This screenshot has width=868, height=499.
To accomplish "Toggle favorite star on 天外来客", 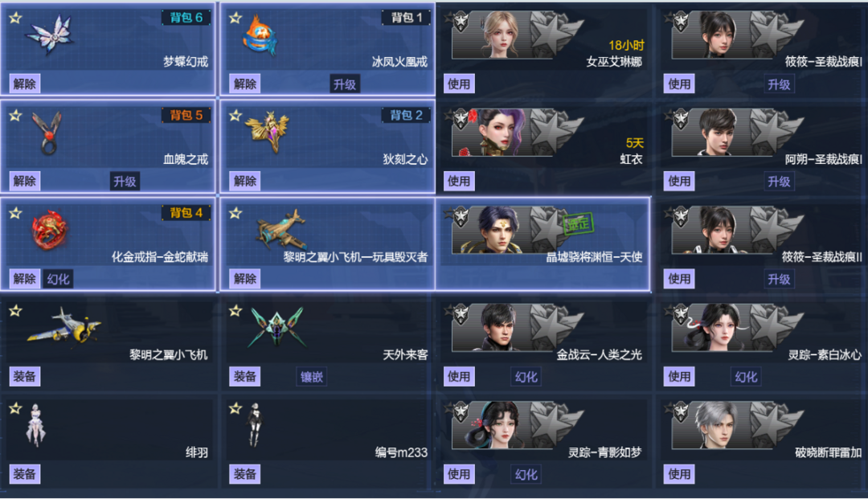I will point(235,310).
